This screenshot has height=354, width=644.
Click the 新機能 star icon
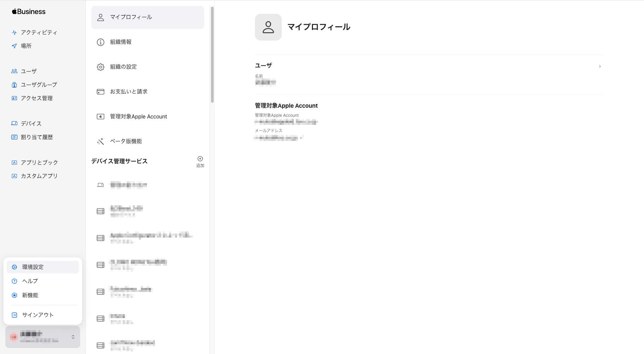click(x=14, y=295)
